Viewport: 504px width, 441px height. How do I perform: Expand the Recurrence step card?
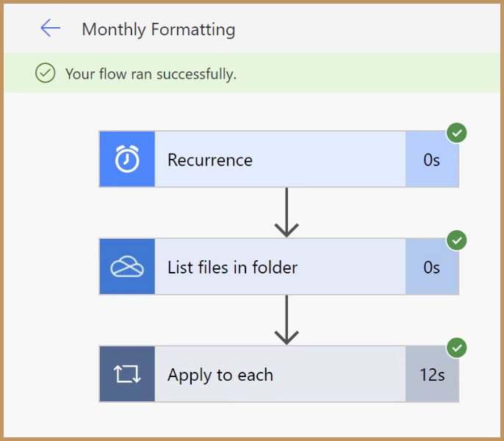[279, 159]
